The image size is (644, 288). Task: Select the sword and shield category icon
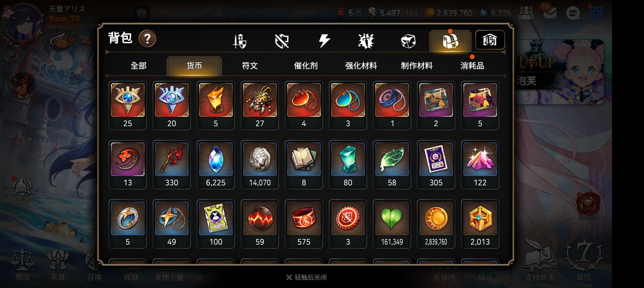(x=240, y=41)
